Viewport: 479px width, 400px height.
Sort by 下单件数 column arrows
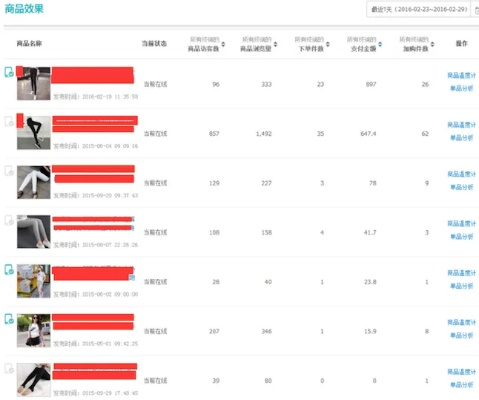(328, 44)
